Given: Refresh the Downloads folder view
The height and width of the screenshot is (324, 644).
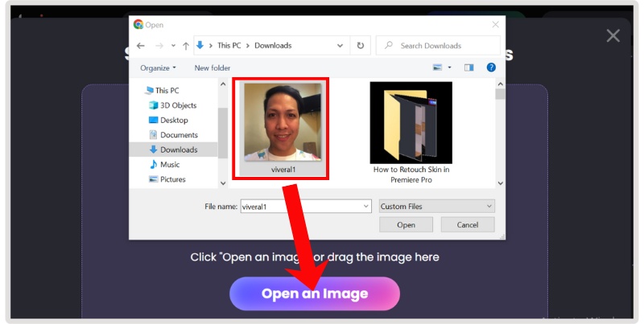Looking at the screenshot, I should (x=360, y=46).
